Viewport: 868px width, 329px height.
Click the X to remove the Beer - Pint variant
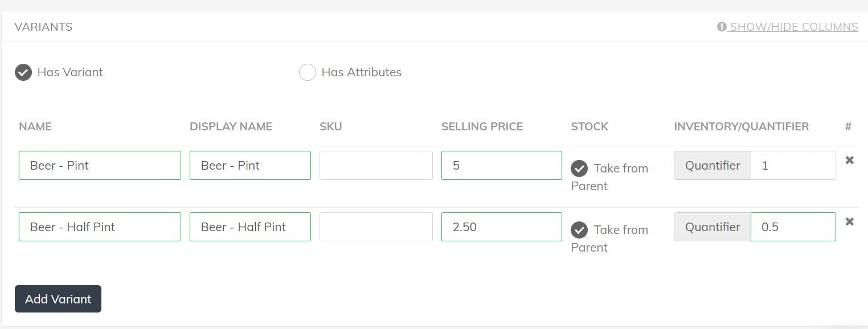(849, 161)
